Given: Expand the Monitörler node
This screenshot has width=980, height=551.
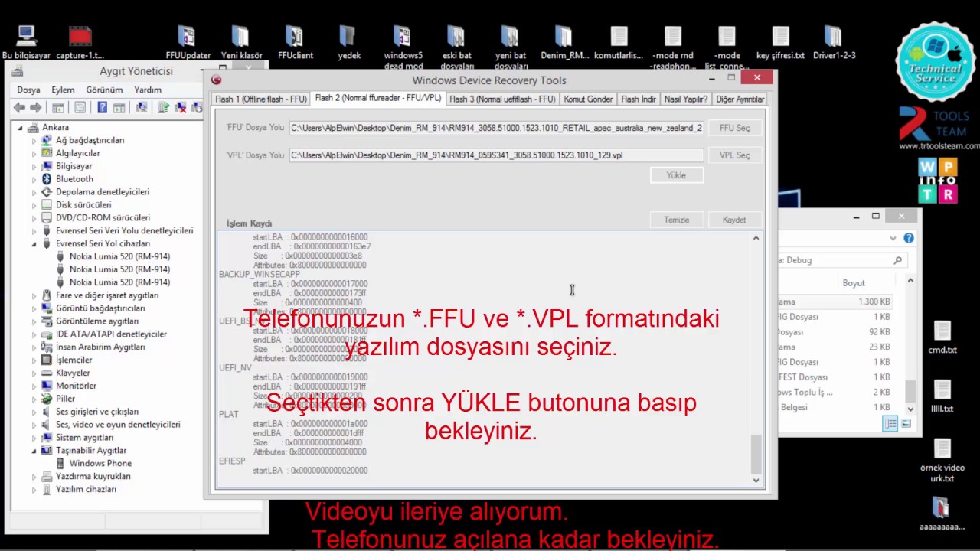Looking at the screenshot, I should coord(34,386).
